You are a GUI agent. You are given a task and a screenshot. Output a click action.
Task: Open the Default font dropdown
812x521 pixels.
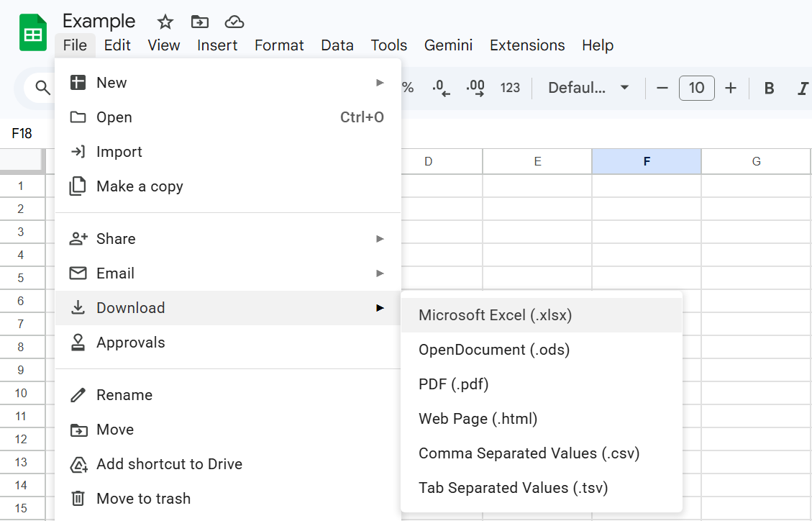588,88
